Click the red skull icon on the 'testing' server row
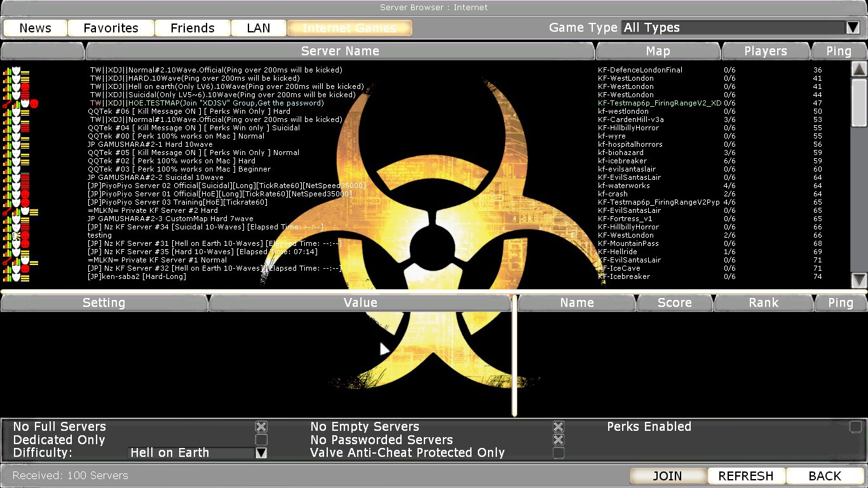Viewport: 868px width, 488px height. click(25, 236)
